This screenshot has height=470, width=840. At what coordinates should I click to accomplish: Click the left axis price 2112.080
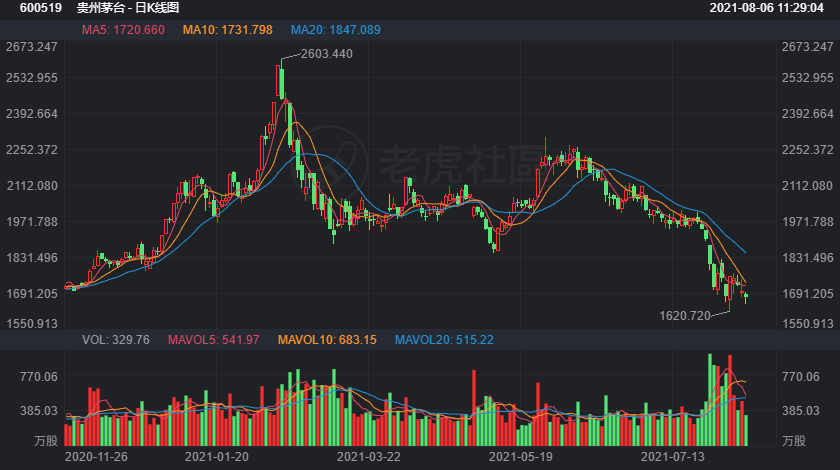[x=32, y=185]
